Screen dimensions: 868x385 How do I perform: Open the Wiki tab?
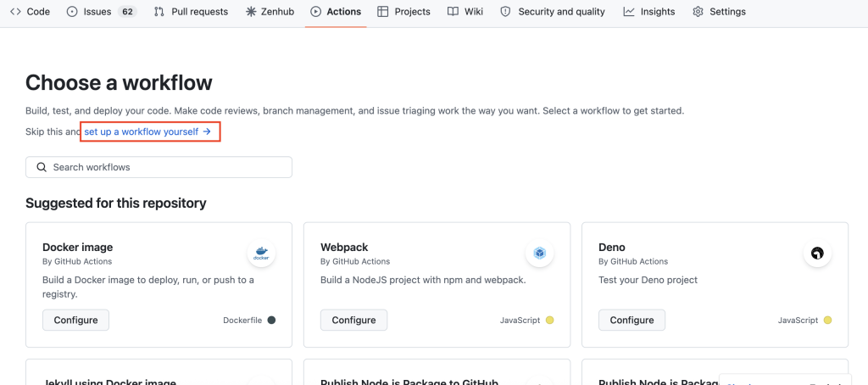[465, 12]
